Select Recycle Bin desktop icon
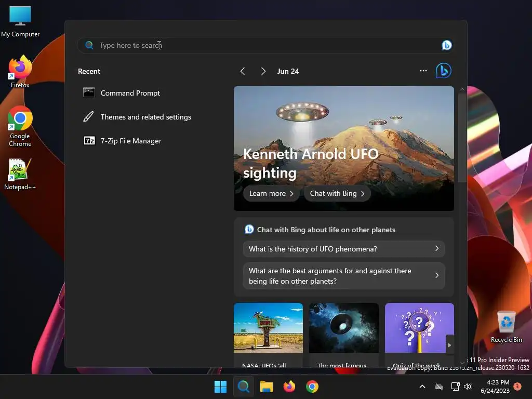This screenshot has width=532, height=399. (x=506, y=327)
